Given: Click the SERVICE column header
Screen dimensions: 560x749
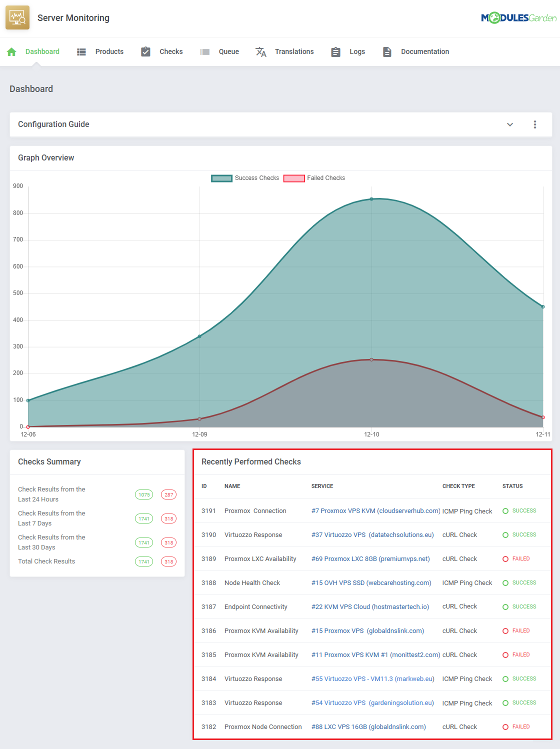Looking at the screenshot, I should (x=322, y=486).
